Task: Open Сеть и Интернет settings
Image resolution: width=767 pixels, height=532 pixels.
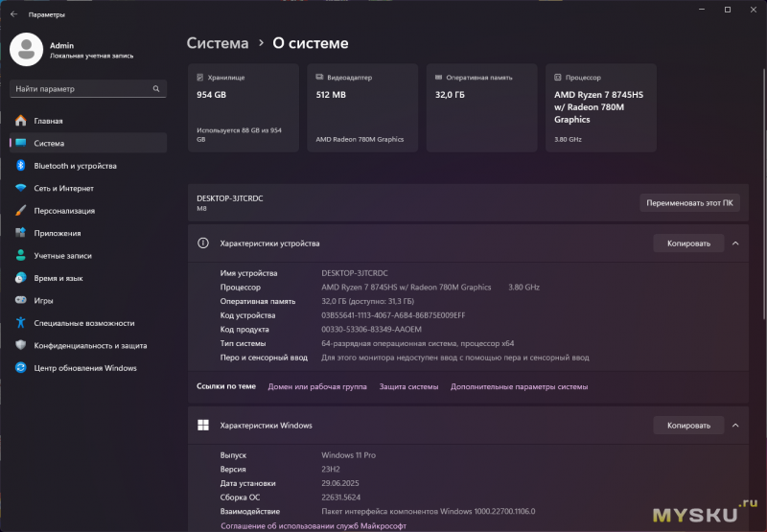Action: [88, 188]
